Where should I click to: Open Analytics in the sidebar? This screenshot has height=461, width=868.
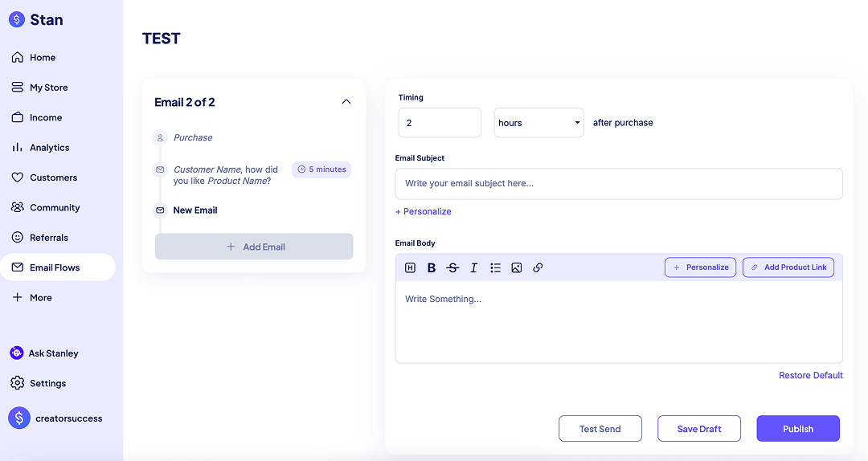pos(40,147)
